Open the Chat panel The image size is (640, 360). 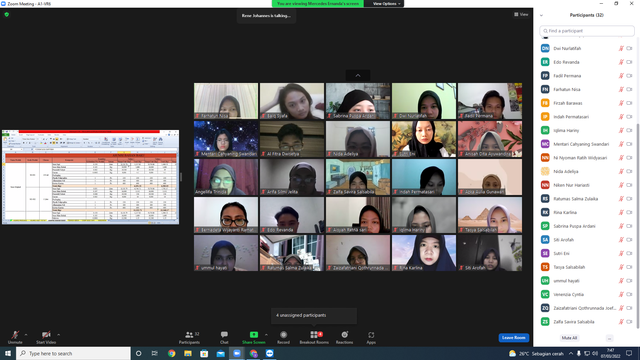click(x=224, y=337)
